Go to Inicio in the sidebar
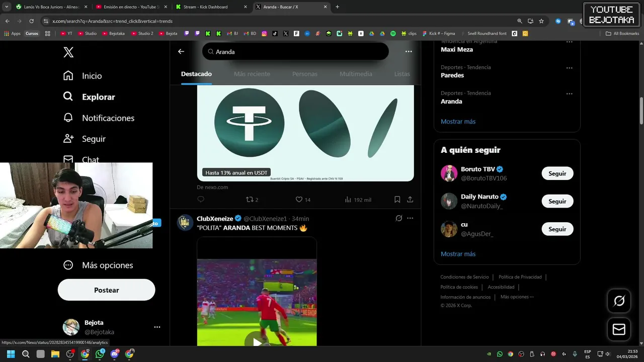Viewport: 644px width, 362px height. click(83, 76)
